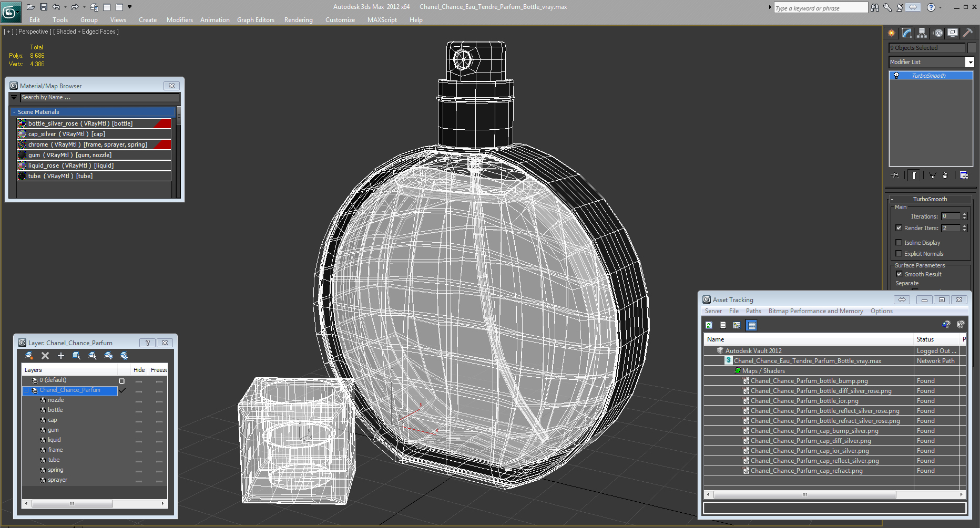Image resolution: width=980 pixels, height=528 pixels.
Task: Click the help question mark icon
Action: [x=931, y=7]
